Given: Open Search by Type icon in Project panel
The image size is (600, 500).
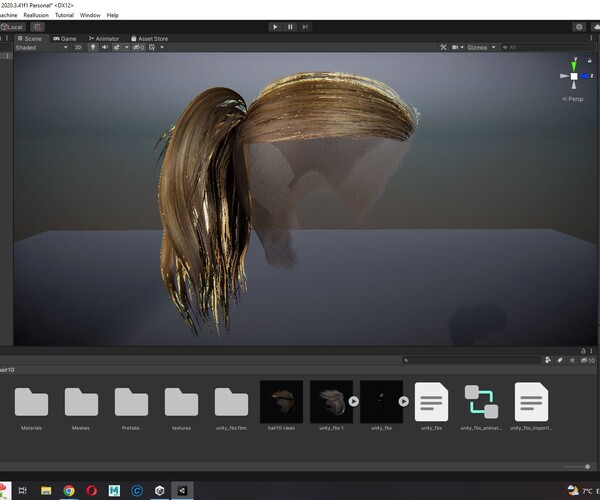Looking at the screenshot, I should [x=548, y=360].
